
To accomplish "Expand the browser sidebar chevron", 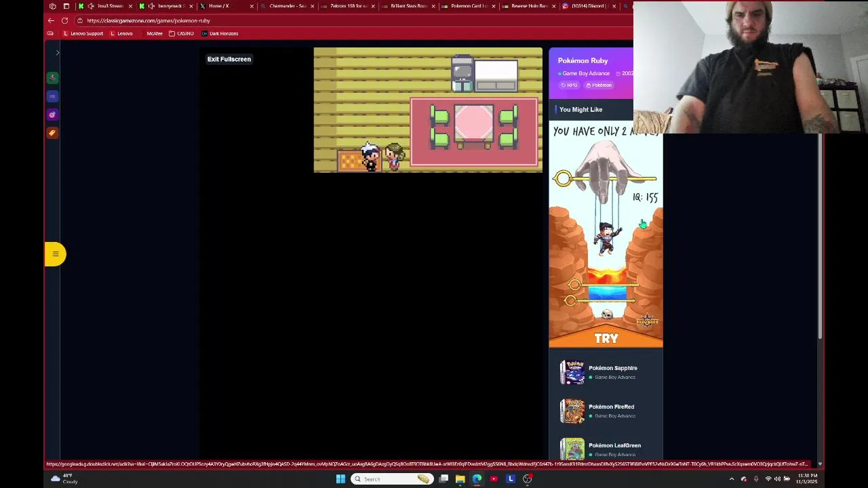I will 58,53.
